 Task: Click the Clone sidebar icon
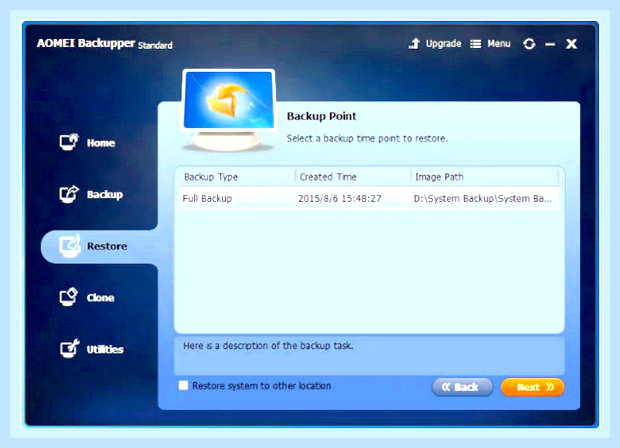[69, 297]
